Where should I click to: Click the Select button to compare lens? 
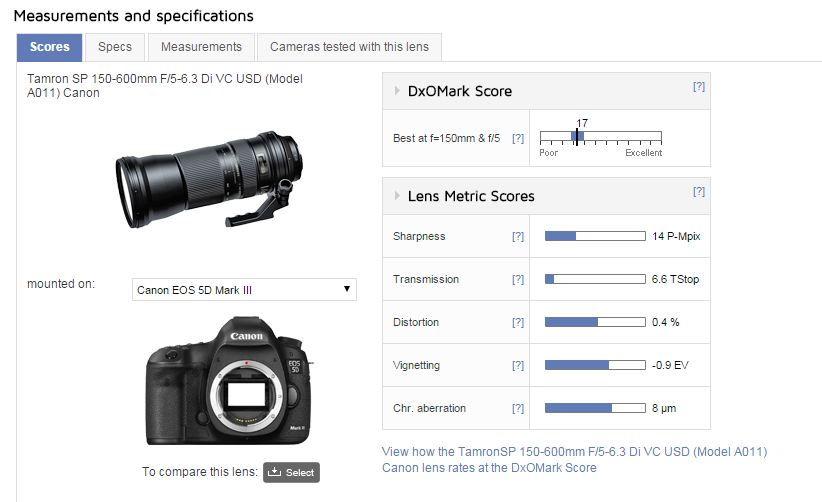291,472
